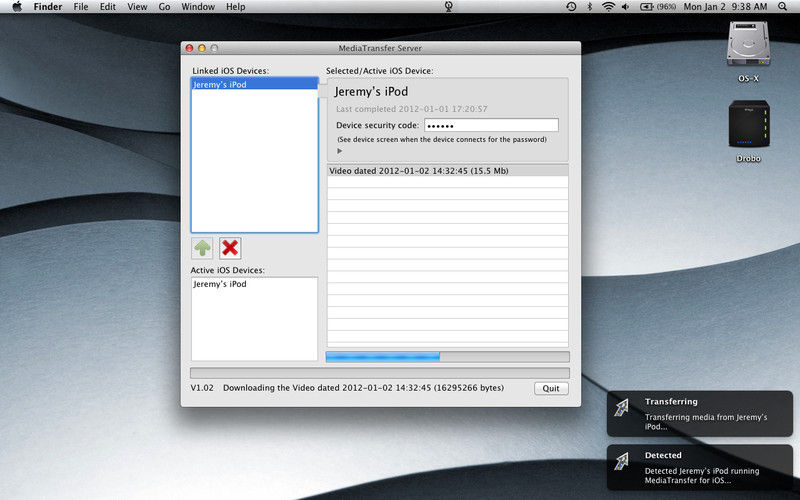Open the View menu
This screenshot has width=800, height=500.
pyautogui.click(x=137, y=7)
